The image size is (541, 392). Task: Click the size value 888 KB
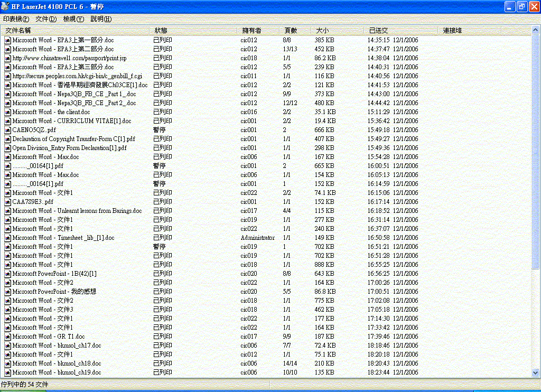(x=324, y=265)
